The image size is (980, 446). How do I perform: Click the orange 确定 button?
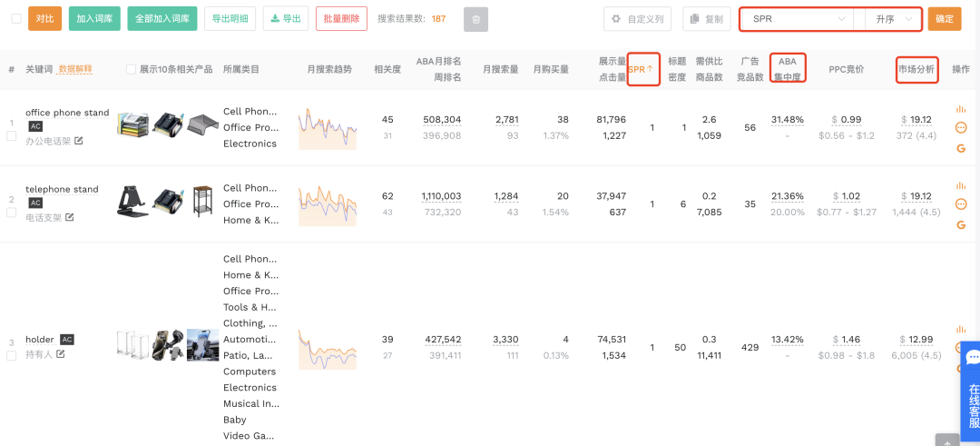click(x=944, y=19)
